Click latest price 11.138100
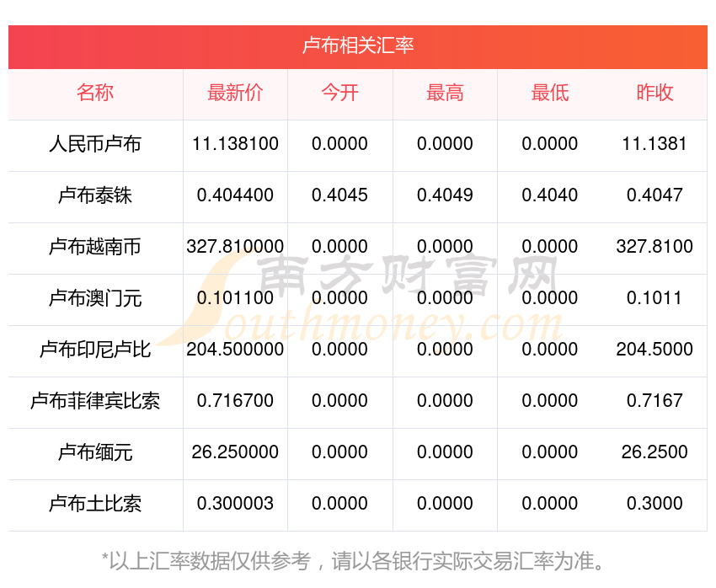Screen dimensions: 716x588 [235, 144]
